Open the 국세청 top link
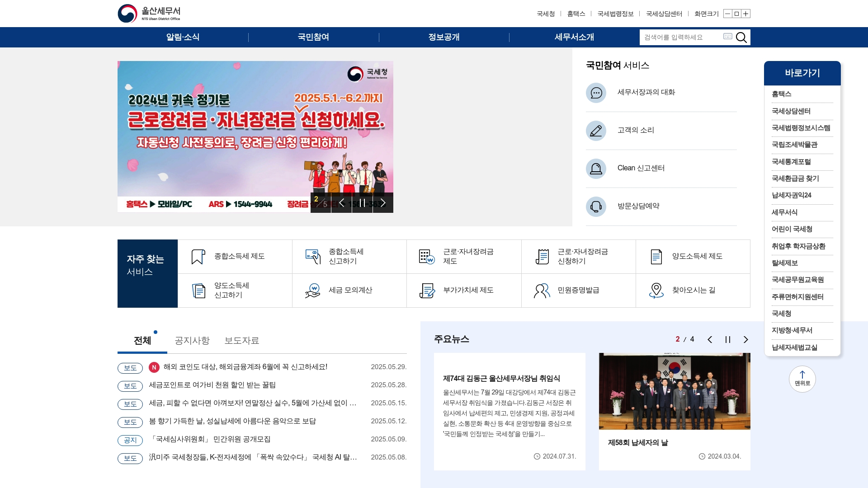Screen dimensions: 868x488 pyautogui.click(x=546, y=14)
